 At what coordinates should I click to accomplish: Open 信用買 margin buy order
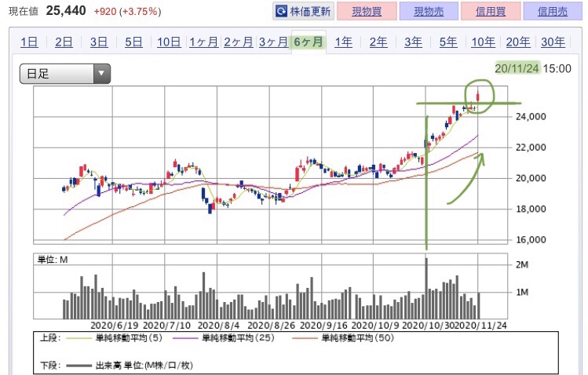click(x=491, y=11)
